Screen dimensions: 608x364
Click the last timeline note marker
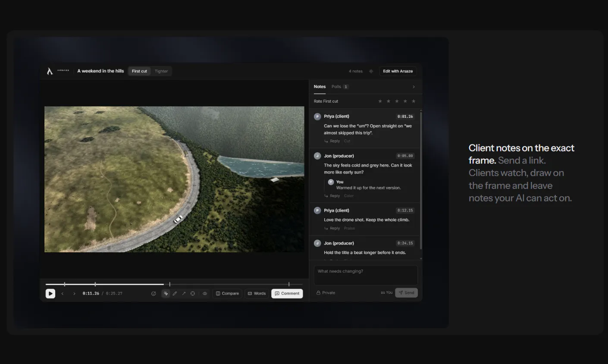289,284
